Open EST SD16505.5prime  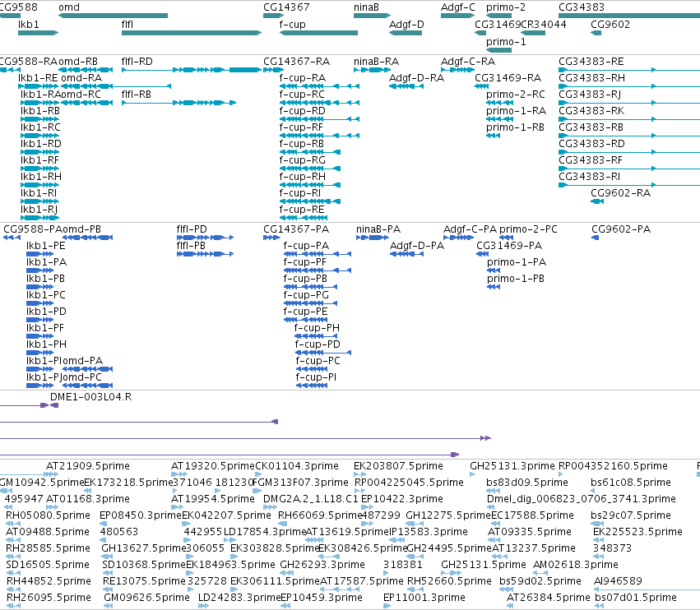pyautogui.click(x=48, y=565)
